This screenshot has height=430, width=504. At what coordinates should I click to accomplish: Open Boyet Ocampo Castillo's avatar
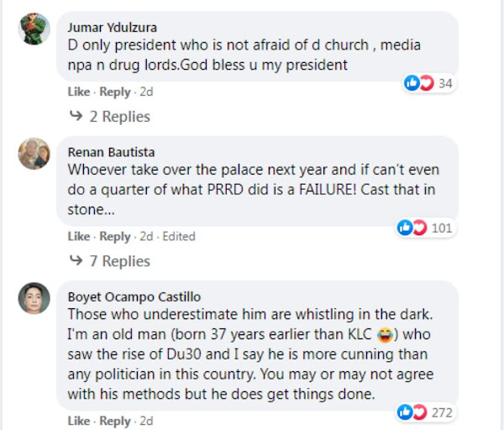coord(34,299)
